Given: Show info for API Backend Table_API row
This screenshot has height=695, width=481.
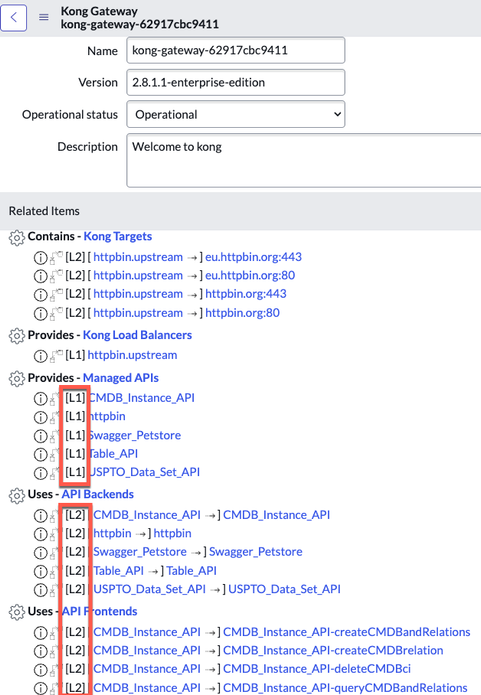Looking at the screenshot, I should [x=40, y=571].
